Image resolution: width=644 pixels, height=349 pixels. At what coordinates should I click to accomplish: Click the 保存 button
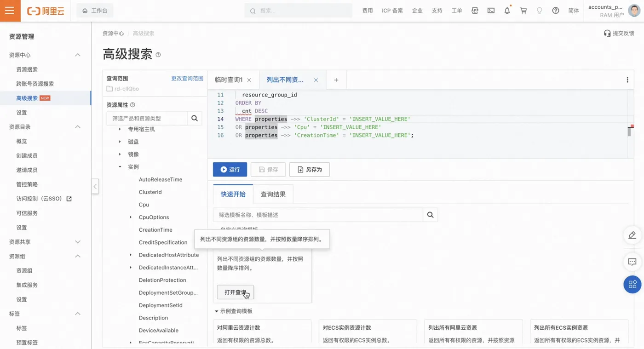tap(268, 169)
